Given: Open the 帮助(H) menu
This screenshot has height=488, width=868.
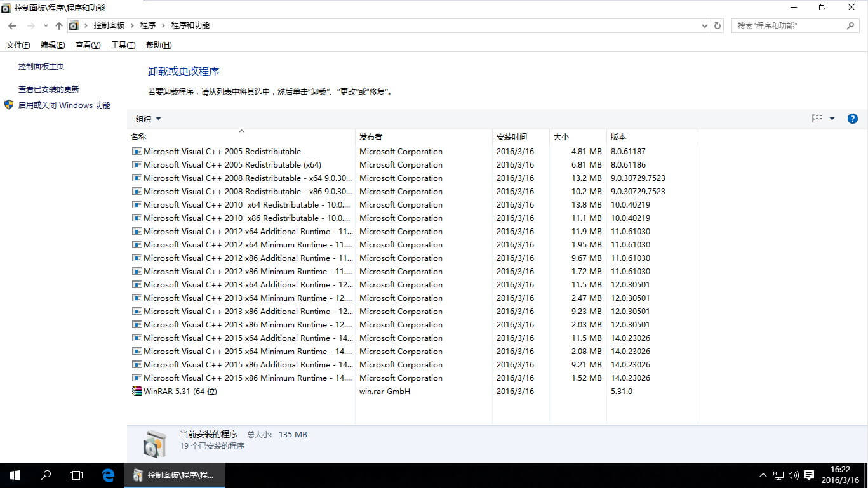Looking at the screenshot, I should tap(159, 45).
